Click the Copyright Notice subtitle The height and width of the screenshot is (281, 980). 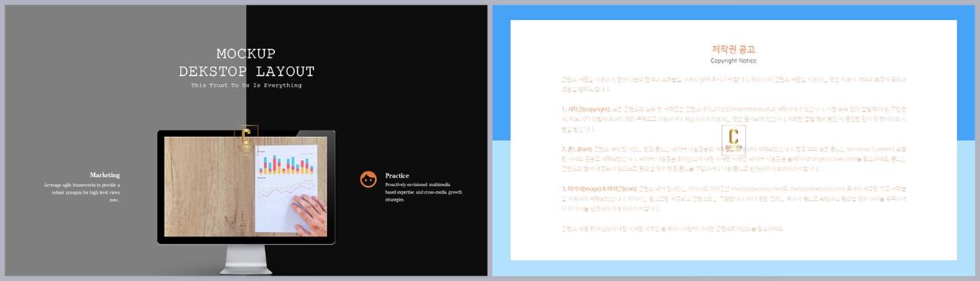click(733, 60)
